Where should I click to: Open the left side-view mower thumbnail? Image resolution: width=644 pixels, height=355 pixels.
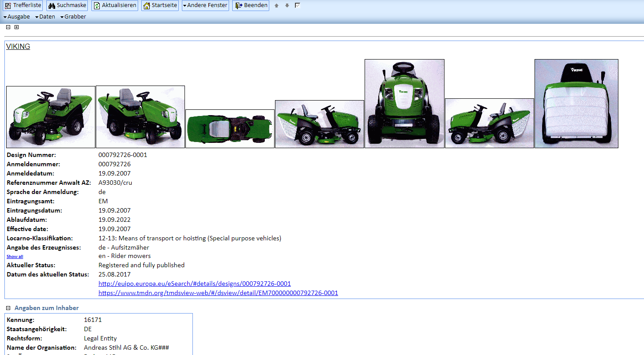click(490, 123)
